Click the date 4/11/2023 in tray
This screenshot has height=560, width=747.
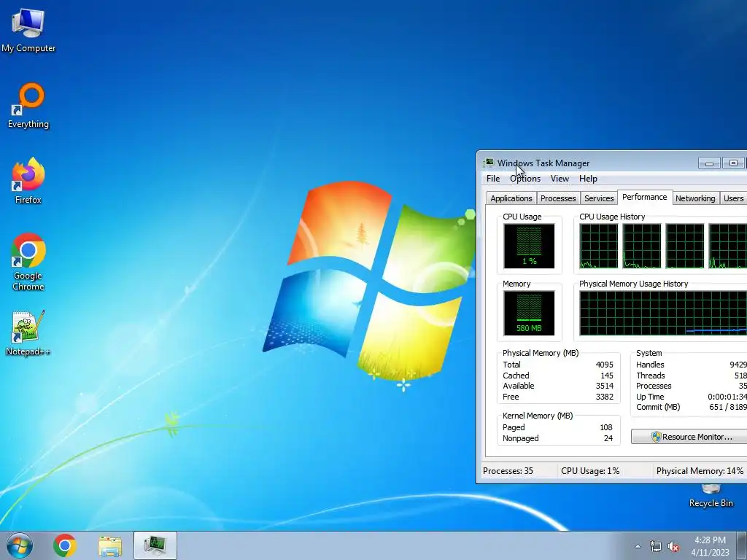click(x=710, y=553)
